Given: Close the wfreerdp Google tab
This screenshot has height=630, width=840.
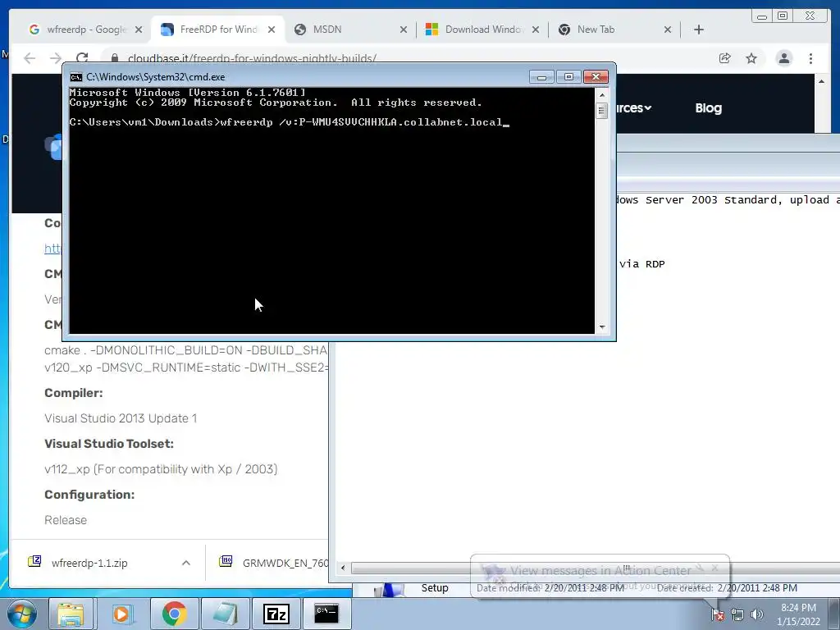Looking at the screenshot, I should tap(139, 30).
